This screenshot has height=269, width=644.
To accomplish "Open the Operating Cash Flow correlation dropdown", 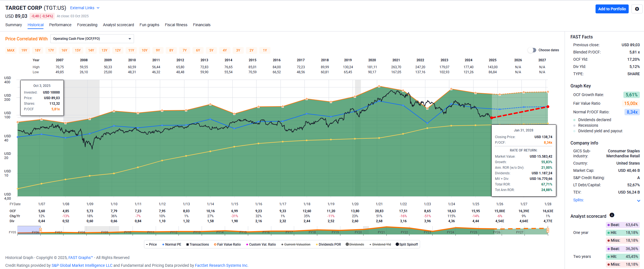I will [x=92, y=39].
